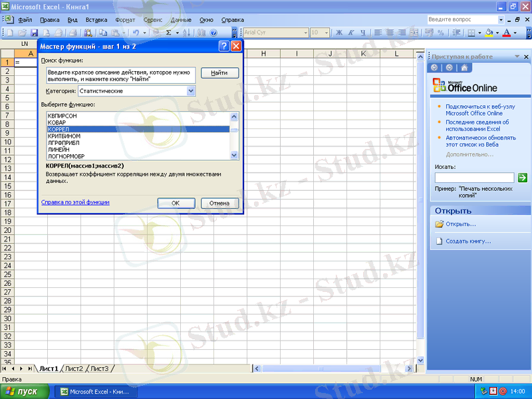Viewport: 532px width, 399px height.
Task: Click OK in the function wizard dialog
Action: coord(176,203)
